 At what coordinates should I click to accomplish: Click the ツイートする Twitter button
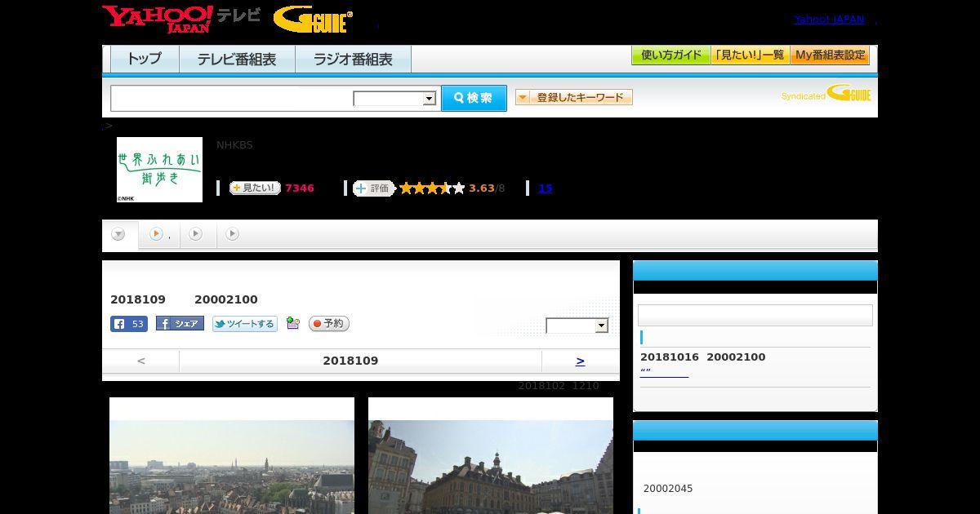point(245,324)
